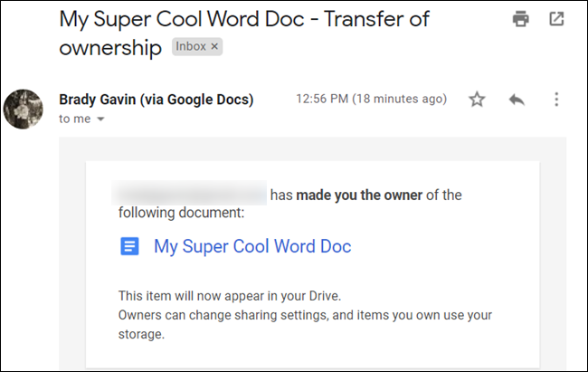Open the email in a new window

[x=556, y=19]
